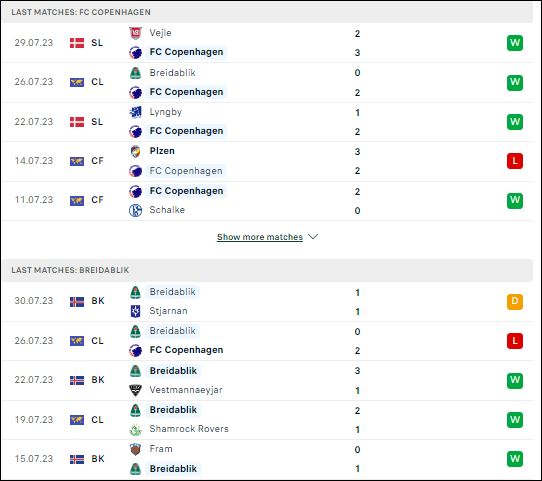
Task: Click the Vejle club crest icon
Action: (136, 33)
